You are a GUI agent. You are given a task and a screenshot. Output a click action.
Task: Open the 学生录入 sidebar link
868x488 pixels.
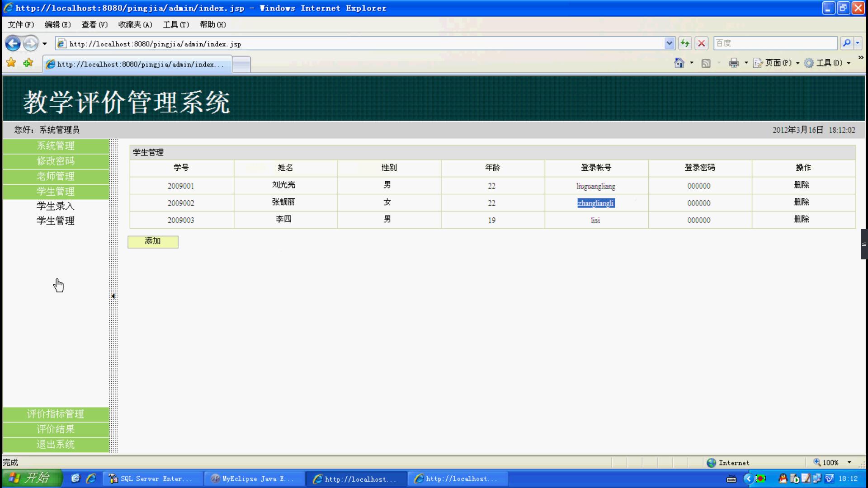(x=55, y=206)
